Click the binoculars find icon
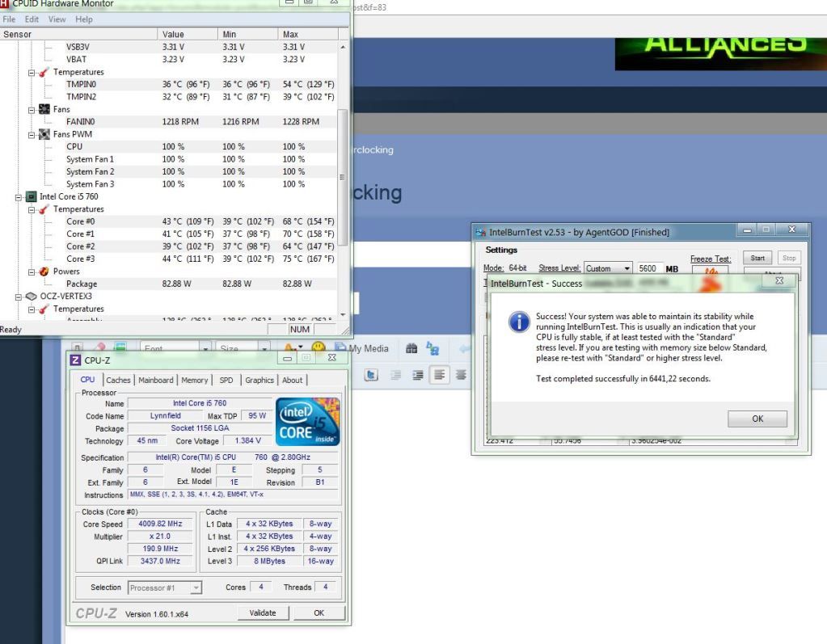The height and width of the screenshot is (644, 827). (x=411, y=348)
